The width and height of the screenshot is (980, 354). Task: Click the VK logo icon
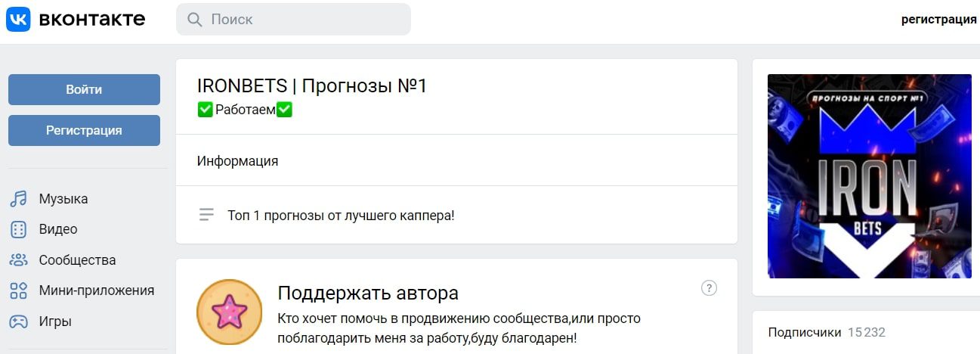coord(18,19)
